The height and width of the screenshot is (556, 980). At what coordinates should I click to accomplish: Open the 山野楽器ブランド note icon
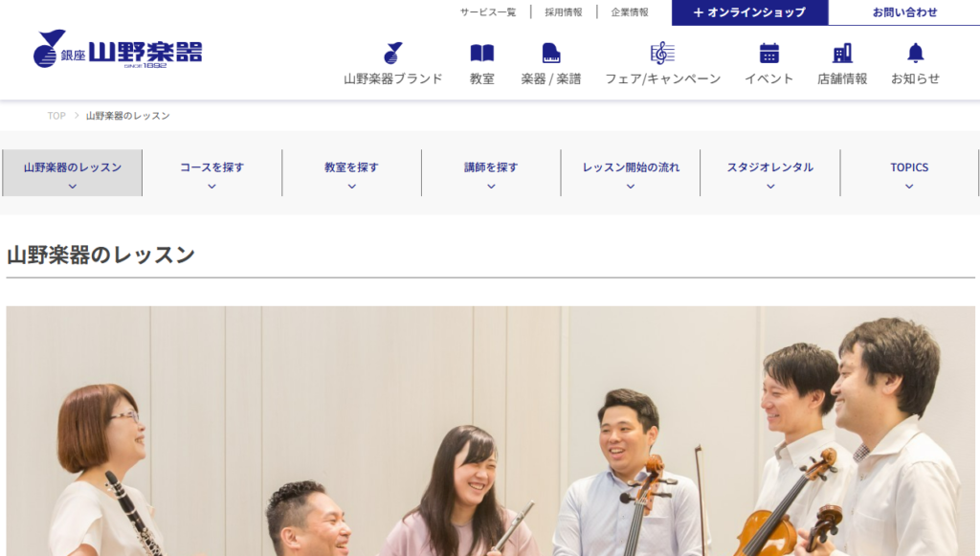click(x=393, y=53)
